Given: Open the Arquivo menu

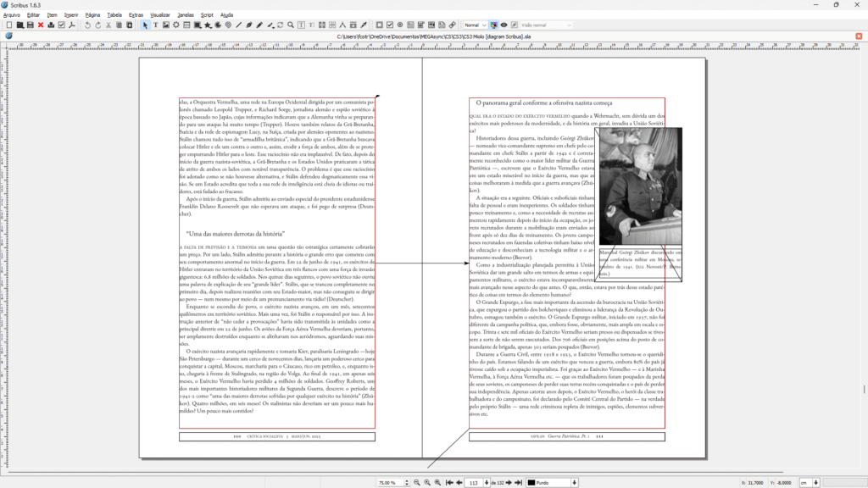Looking at the screenshot, I should 12,15.
